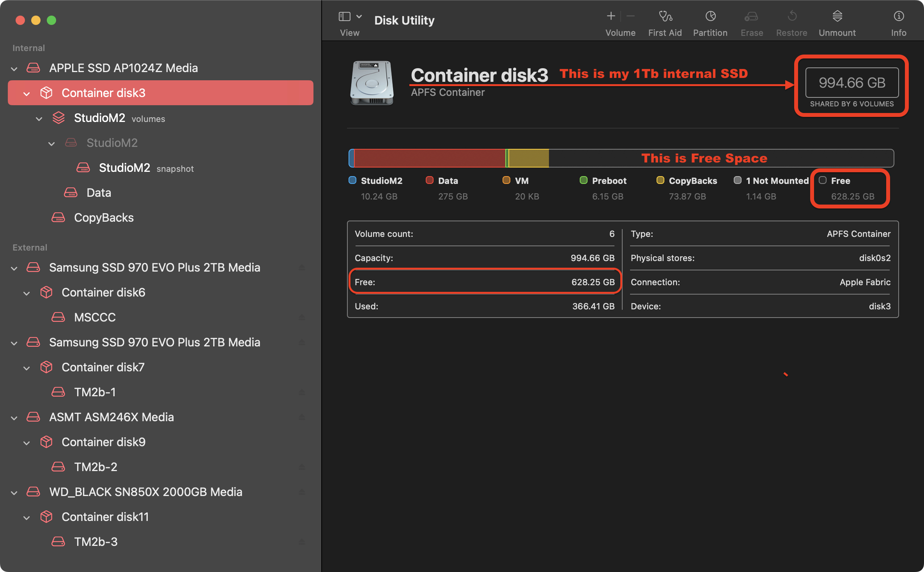Click the First Aid stethoscope icon
924x572 pixels.
(665, 16)
